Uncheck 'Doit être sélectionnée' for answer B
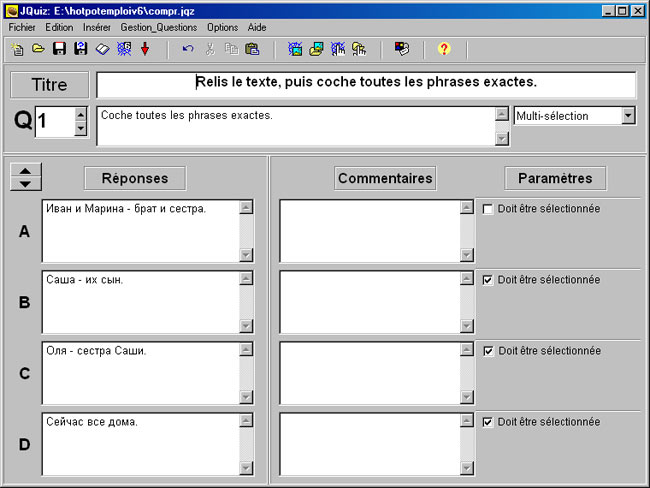The width and height of the screenshot is (650, 488). (488, 280)
